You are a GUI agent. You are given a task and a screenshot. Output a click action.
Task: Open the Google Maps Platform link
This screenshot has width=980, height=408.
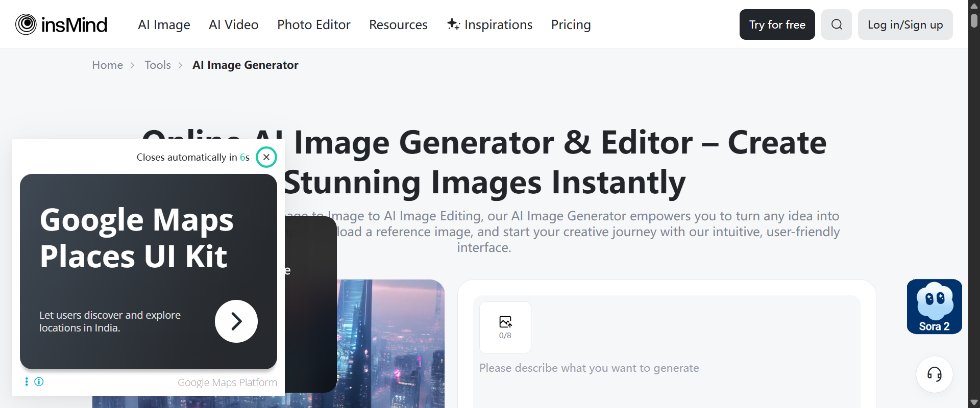227,382
